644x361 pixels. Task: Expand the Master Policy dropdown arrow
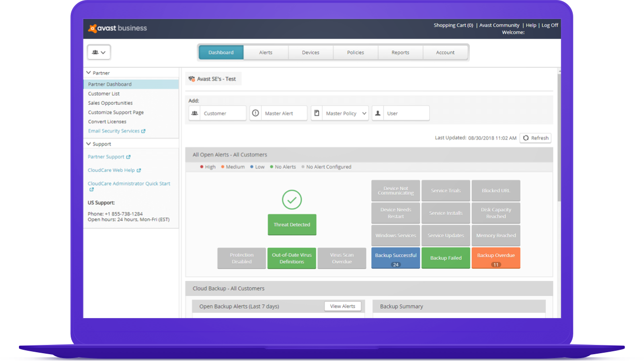364,113
